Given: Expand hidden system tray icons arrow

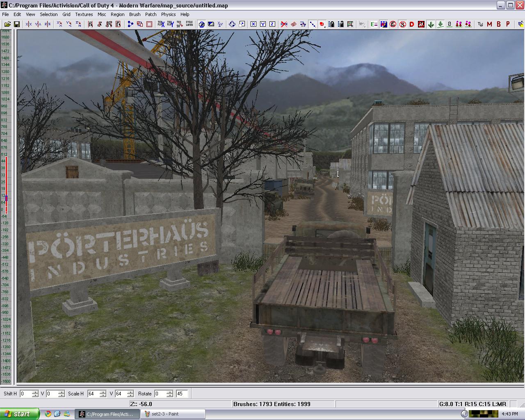Looking at the screenshot, I should 464,414.
